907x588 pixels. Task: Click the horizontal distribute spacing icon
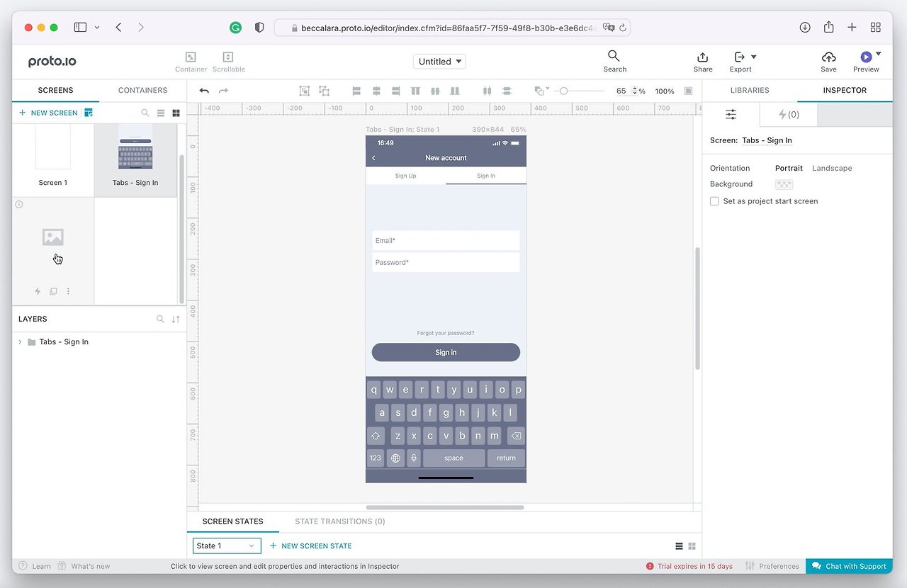click(487, 91)
